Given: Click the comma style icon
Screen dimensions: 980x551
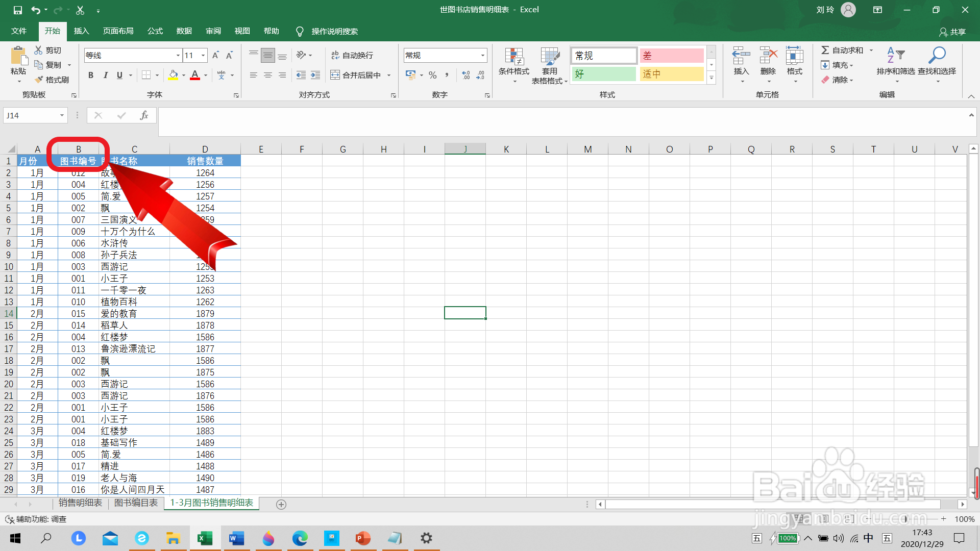Looking at the screenshot, I should coord(447,75).
